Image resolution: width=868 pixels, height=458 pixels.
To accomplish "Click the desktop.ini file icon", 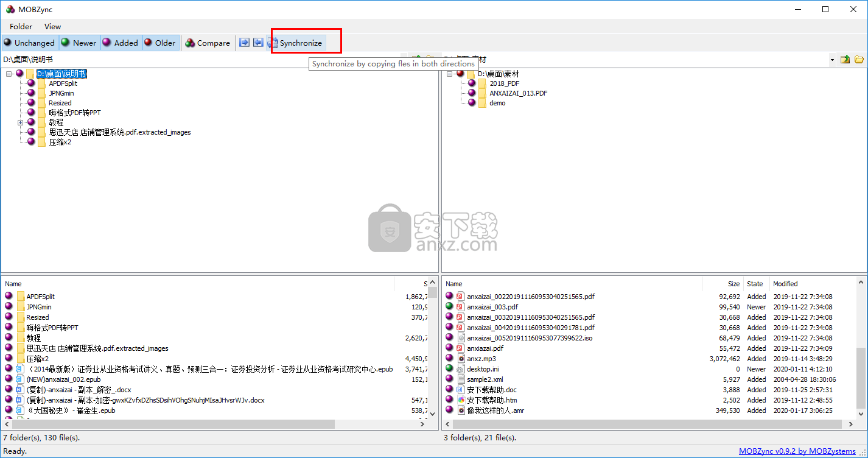I will [461, 369].
